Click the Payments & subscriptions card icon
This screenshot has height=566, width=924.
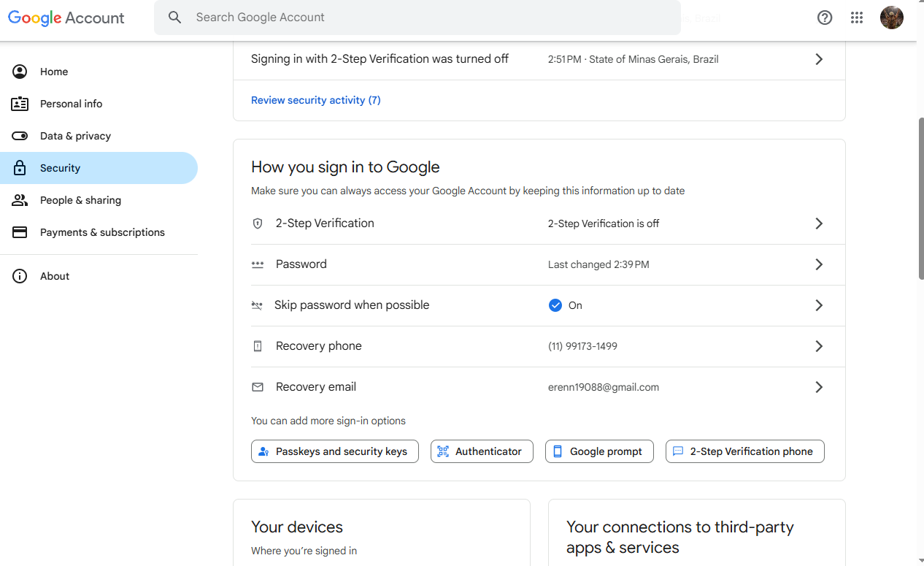20,232
